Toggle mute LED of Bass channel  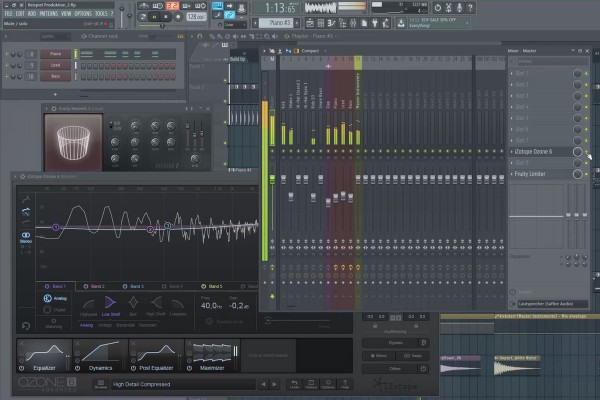click(x=7, y=76)
